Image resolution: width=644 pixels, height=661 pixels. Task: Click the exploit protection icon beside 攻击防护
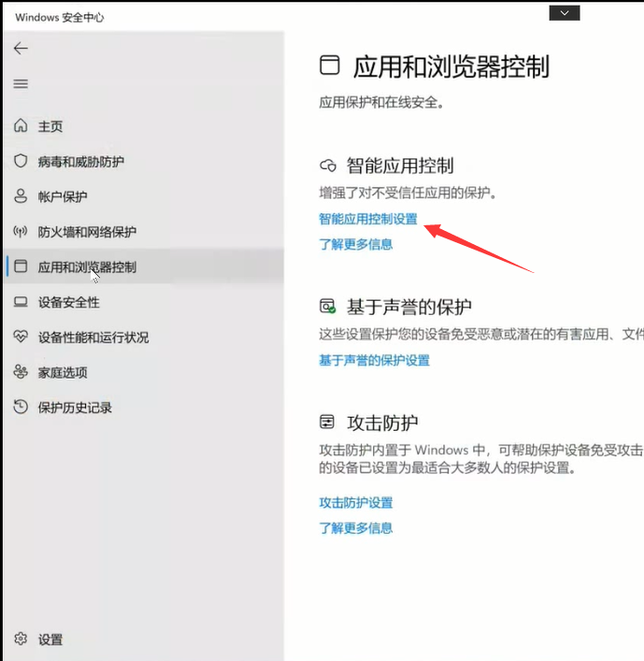(x=327, y=422)
